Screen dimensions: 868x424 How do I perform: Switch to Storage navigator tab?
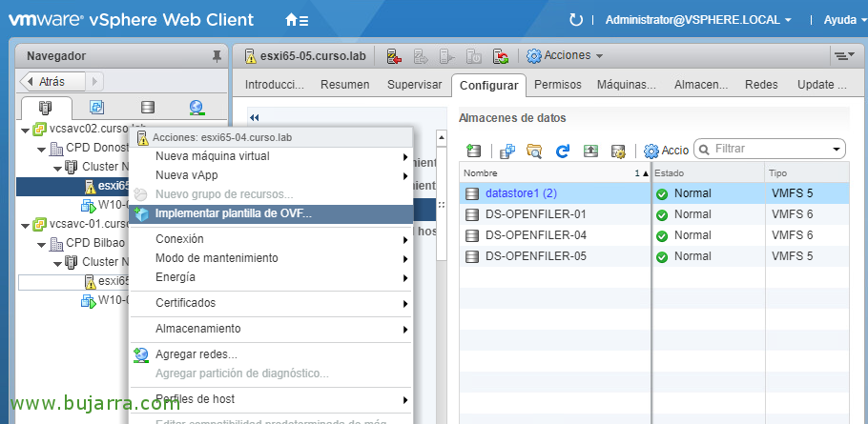[147, 107]
